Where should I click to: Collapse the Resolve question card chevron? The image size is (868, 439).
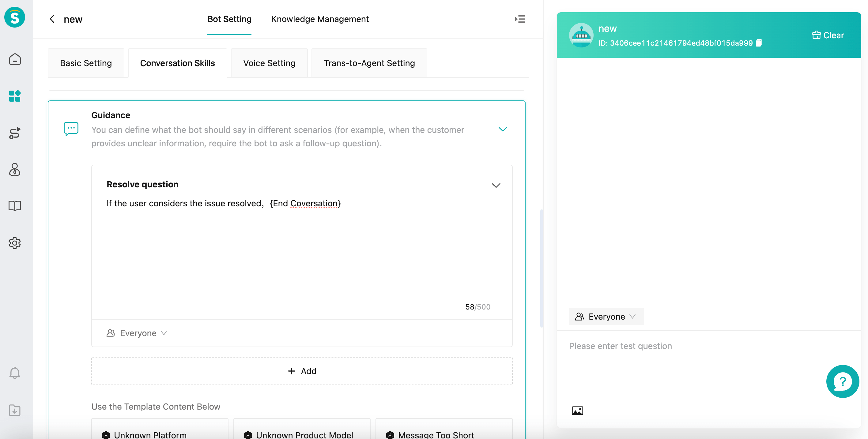click(496, 185)
